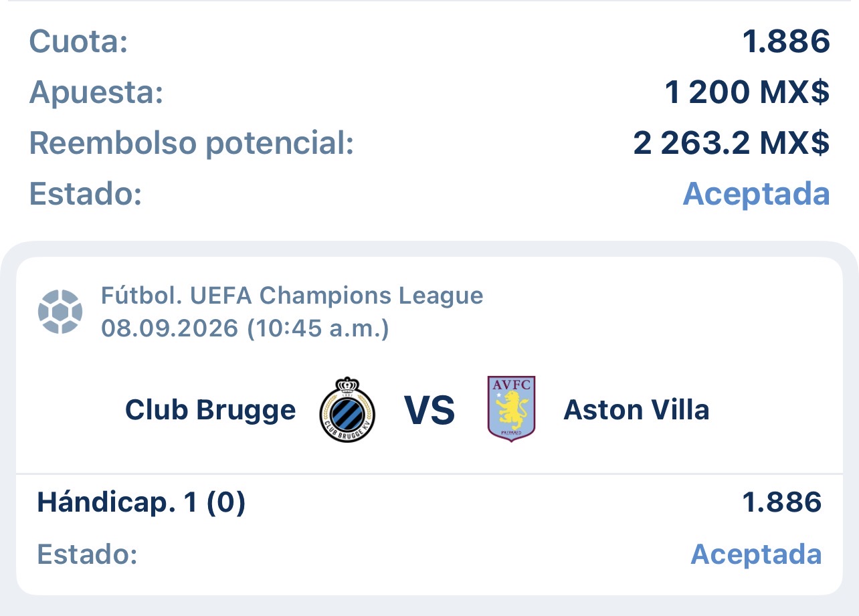Select the Club Brugge team name
The image size is (859, 616).
coord(210,410)
